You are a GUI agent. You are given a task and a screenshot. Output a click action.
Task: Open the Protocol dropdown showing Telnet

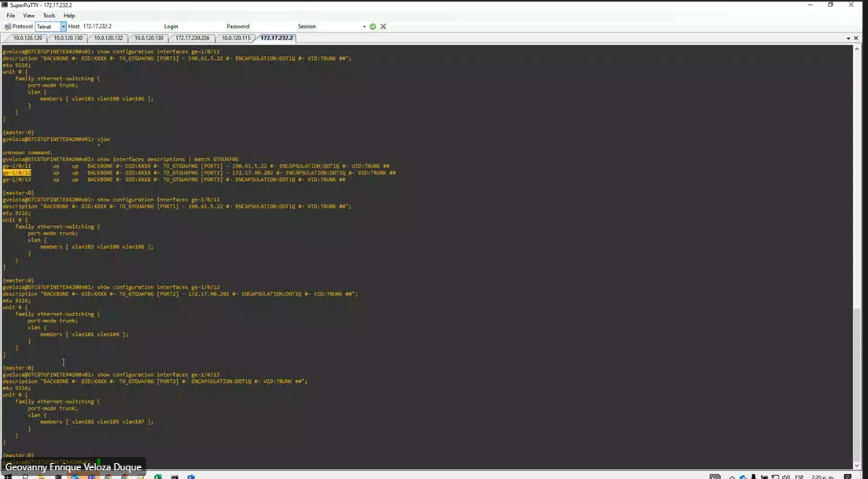(x=64, y=27)
